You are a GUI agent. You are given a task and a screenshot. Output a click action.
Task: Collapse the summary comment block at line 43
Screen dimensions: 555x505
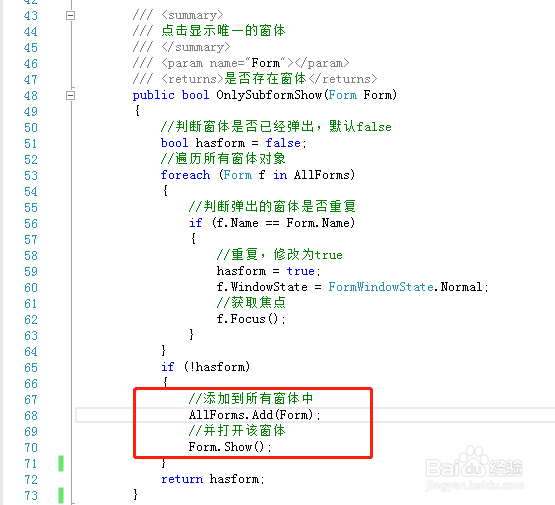point(70,15)
